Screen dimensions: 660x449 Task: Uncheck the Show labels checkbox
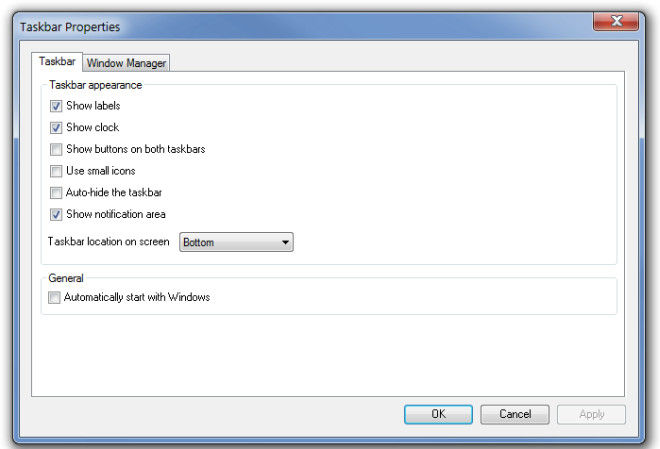click(56, 106)
